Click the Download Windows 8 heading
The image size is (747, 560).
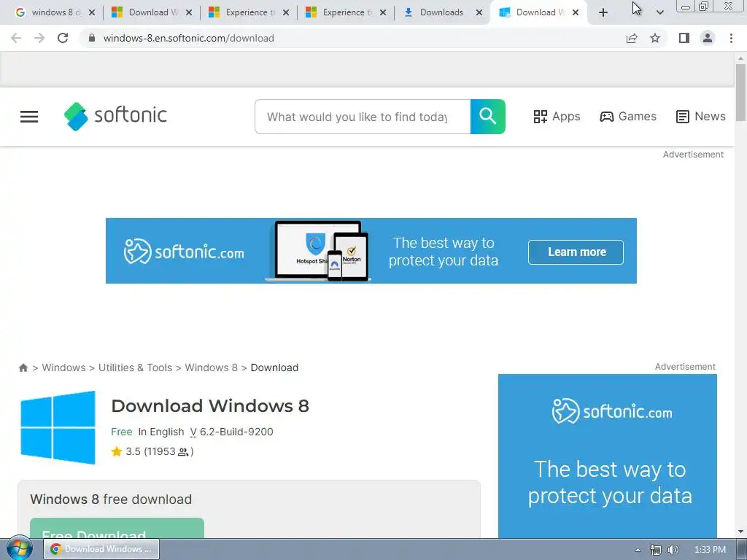click(210, 405)
